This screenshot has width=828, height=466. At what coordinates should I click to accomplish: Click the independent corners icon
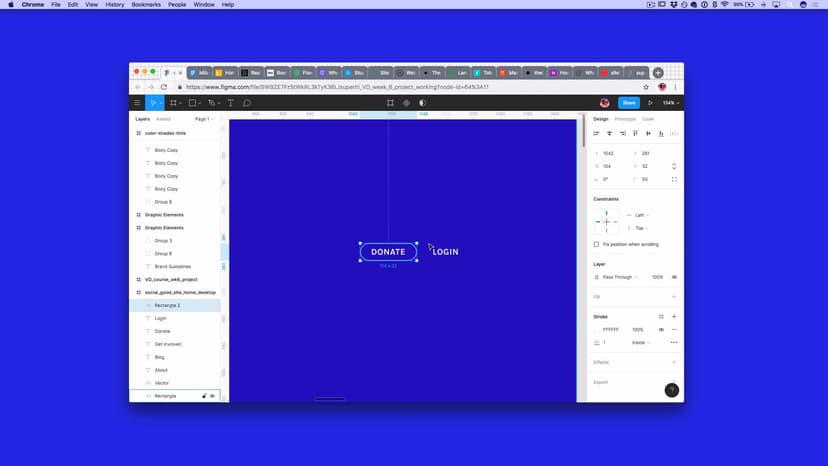(674, 179)
